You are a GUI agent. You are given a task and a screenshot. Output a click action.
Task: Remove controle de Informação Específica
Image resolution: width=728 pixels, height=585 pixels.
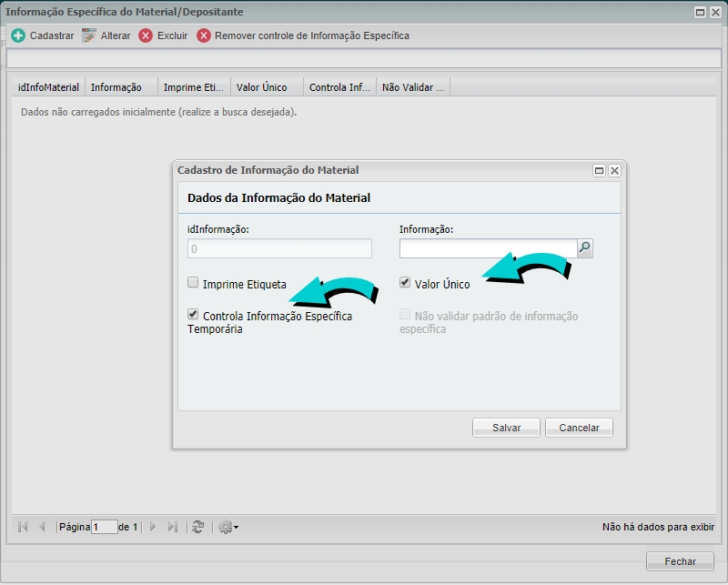tap(303, 35)
